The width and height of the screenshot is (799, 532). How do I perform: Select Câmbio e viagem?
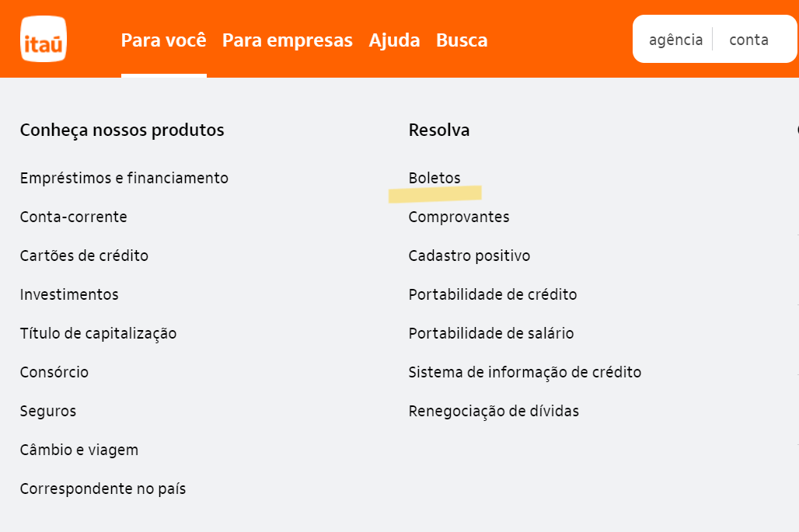(x=79, y=450)
